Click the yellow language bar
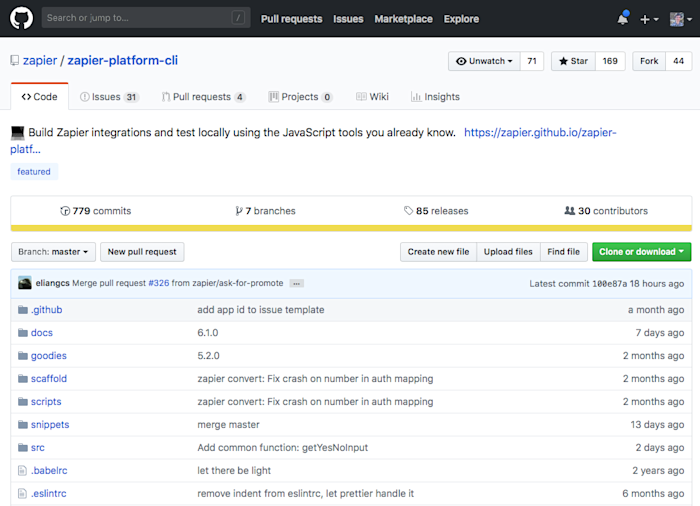The height and width of the screenshot is (506, 700). [x=351, y=228]
